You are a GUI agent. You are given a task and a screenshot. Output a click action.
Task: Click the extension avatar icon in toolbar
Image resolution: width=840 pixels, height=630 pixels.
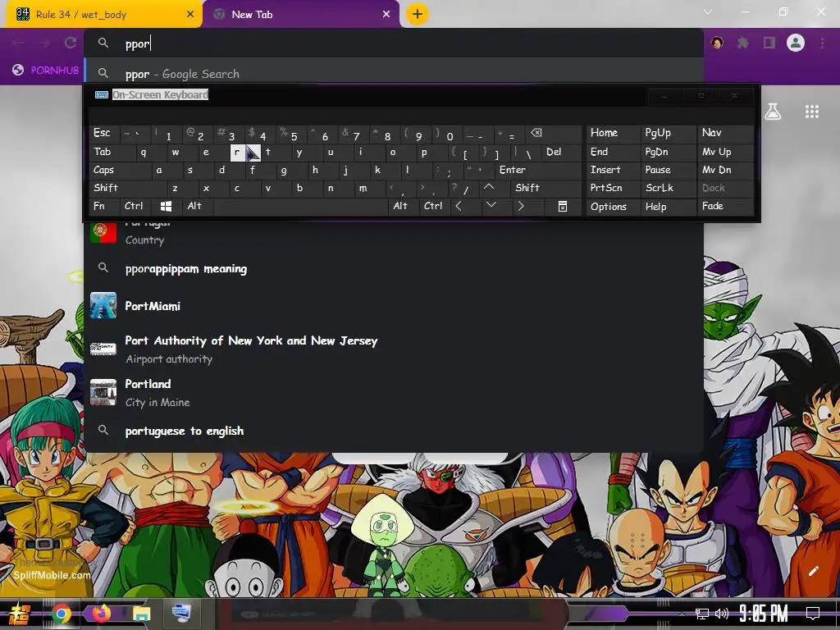point(717,43)
